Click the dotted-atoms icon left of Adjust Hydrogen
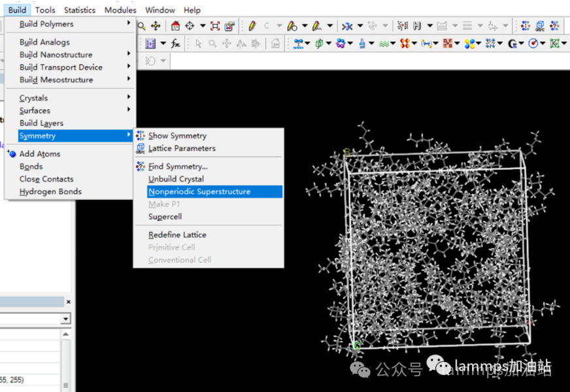The width and height of the screenshot is (570, 392). 403,25
